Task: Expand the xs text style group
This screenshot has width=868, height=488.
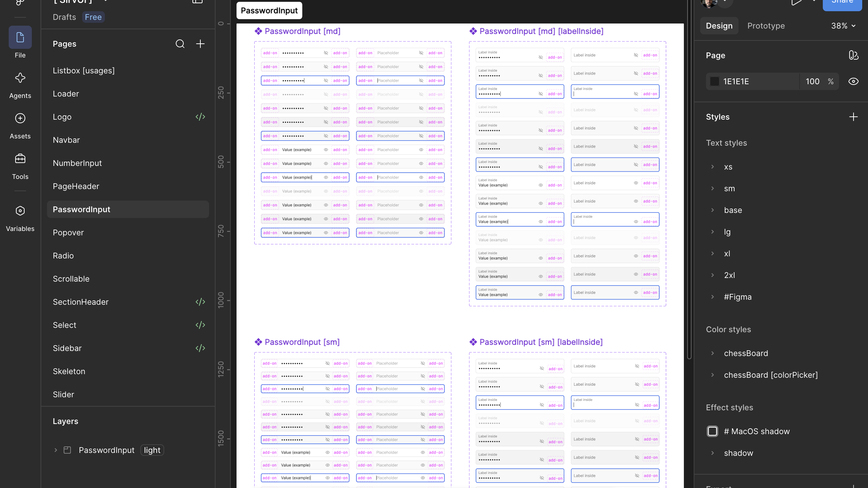Action: tap(712, 167)
